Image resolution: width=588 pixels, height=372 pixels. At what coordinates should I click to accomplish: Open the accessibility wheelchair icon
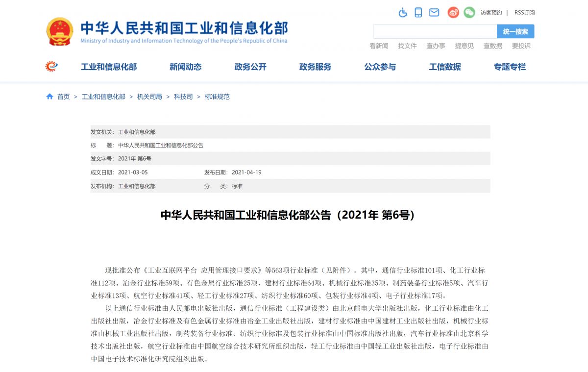click(x=403, y=13)
